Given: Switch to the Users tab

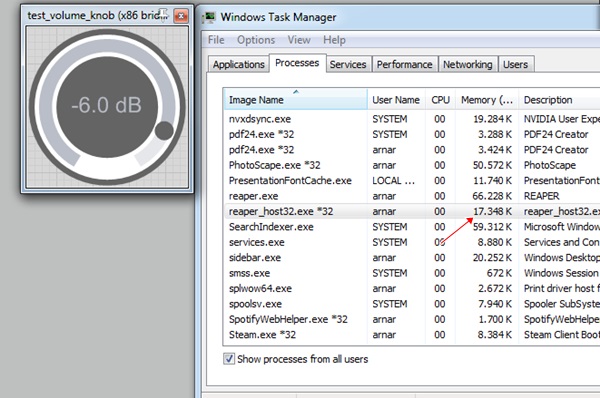Looking at the screenshot, I should click(515, 64).
